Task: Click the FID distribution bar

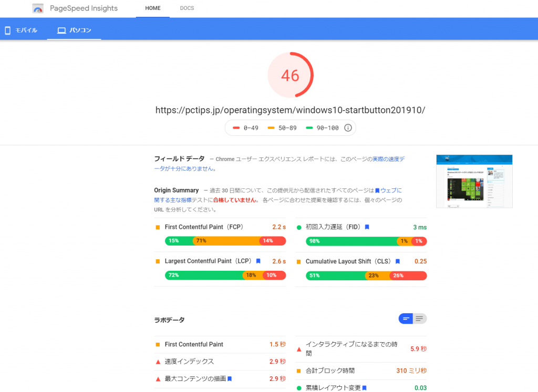Action: click(366, 241)
